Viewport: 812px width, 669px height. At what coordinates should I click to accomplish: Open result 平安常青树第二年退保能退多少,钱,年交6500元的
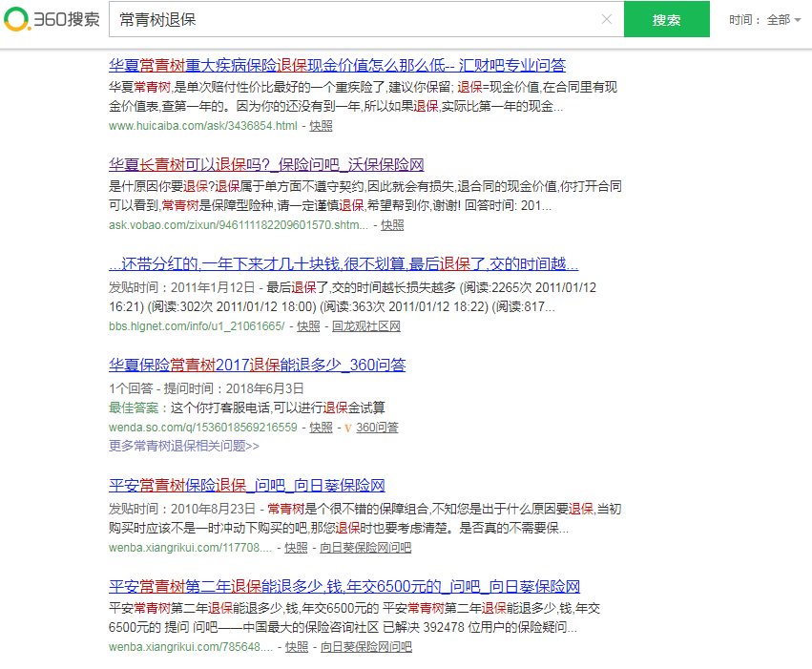(344, 586)
